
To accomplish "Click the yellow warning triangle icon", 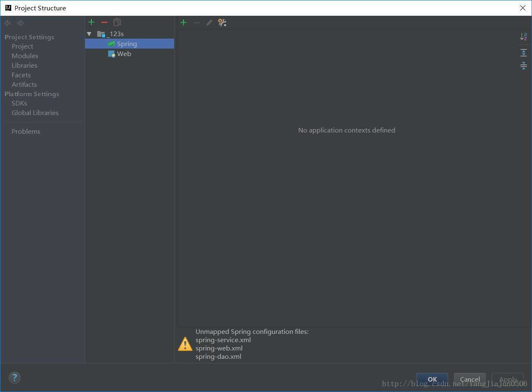I will pyautogui.click(x=185, y=344).
